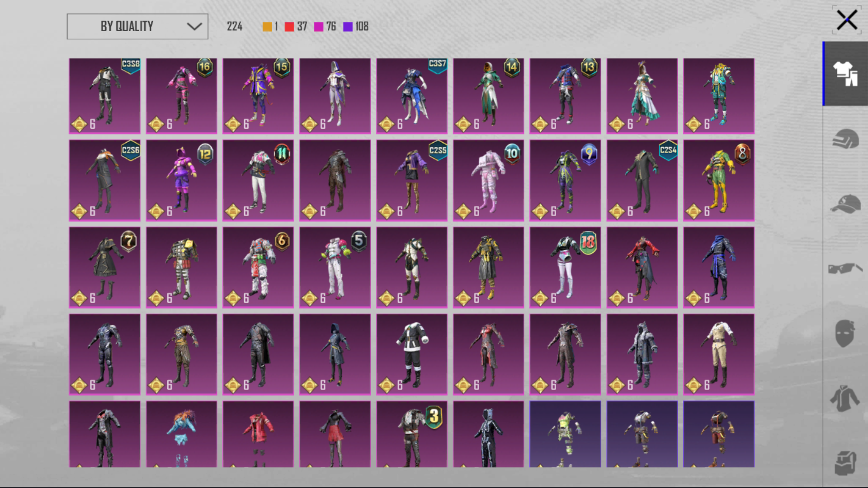868x488 pixels.
Task: Select outfit with badge 14
Action: (x=489, y=96)
